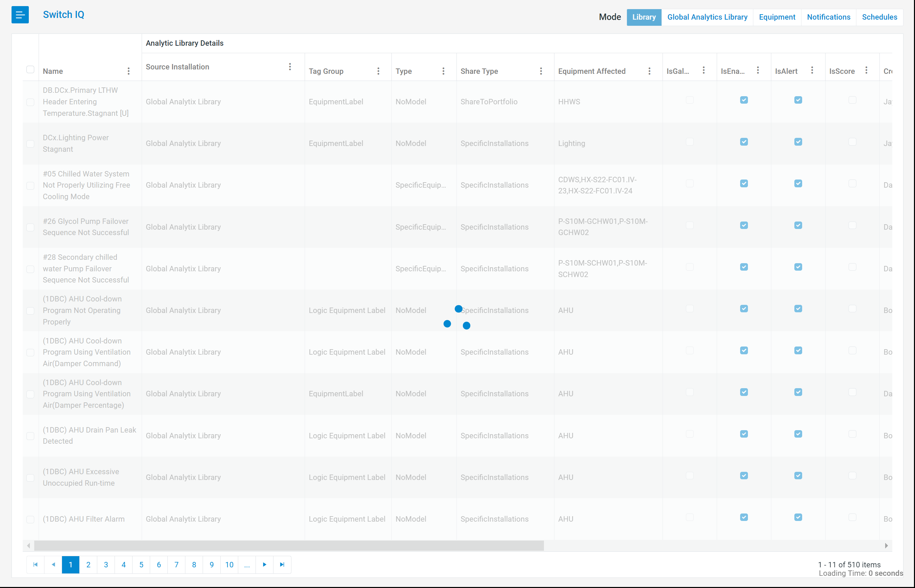The height and width of the screenshot is (588, 915).
Task: Click the horizontal scrollbar thumb
Action: click(289, 546)
